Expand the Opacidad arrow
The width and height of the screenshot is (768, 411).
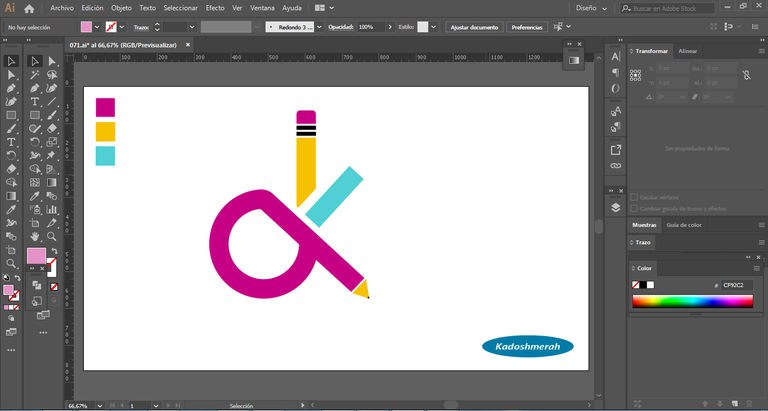pos(390,27)
